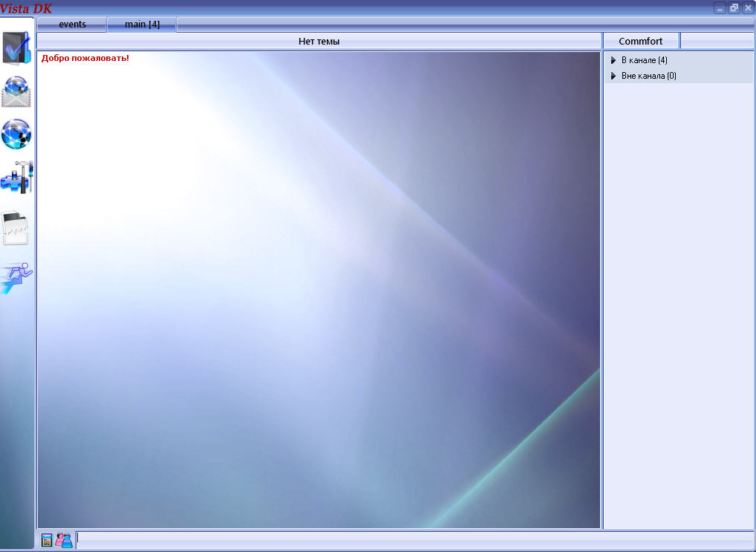Screen dimensions: 756x552
Task: Click the blue running man icon
Action: (x=16, y=278)
